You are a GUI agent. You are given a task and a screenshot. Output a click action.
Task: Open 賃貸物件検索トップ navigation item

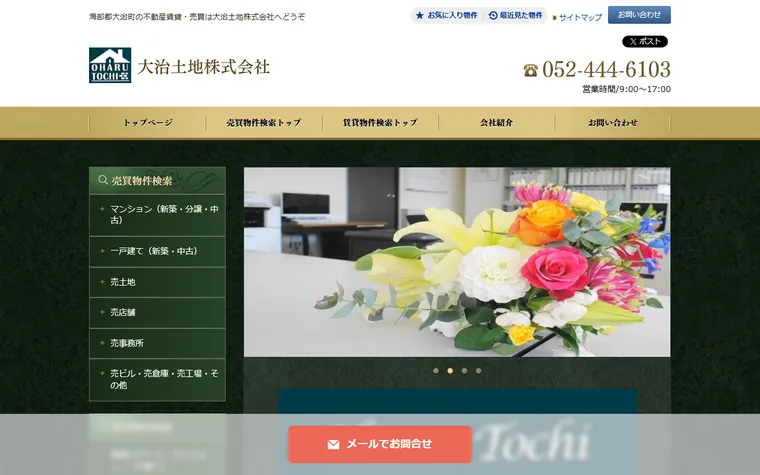pyautogui.click(x=380, y=123)
